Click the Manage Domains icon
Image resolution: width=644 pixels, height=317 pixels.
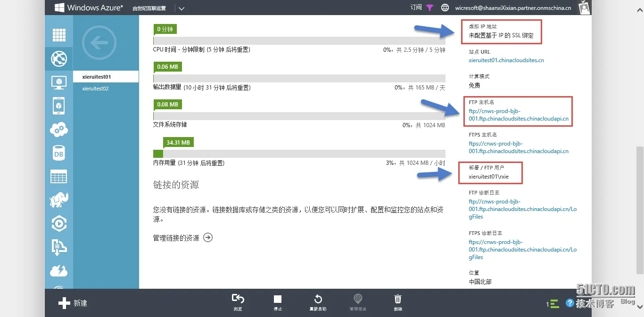click(358, 299)
